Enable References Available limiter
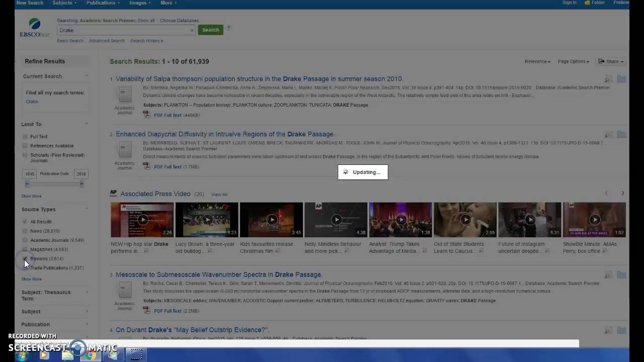Viewport: 644px width, 362px height. tap(25, 146)
